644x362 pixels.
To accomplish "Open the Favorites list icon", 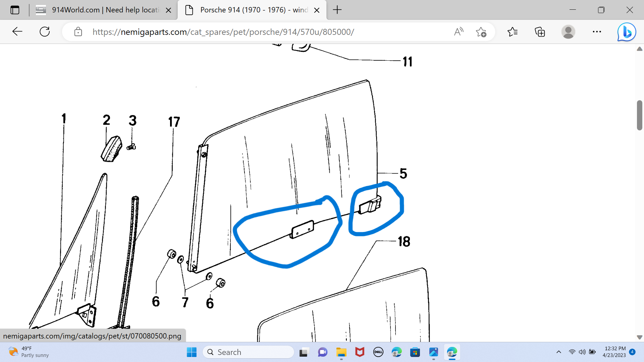I will (x=513, y=32).
